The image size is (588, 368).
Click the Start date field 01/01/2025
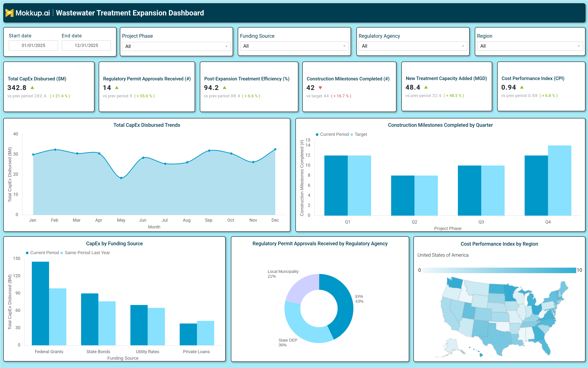(x=33, y=45)
